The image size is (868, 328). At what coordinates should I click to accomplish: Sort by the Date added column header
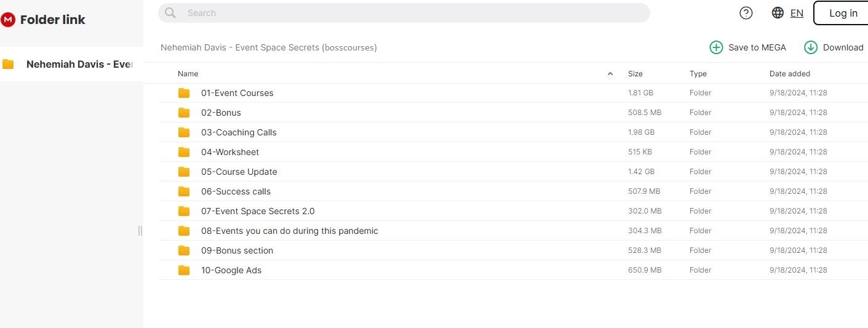(x=789, y=74)
